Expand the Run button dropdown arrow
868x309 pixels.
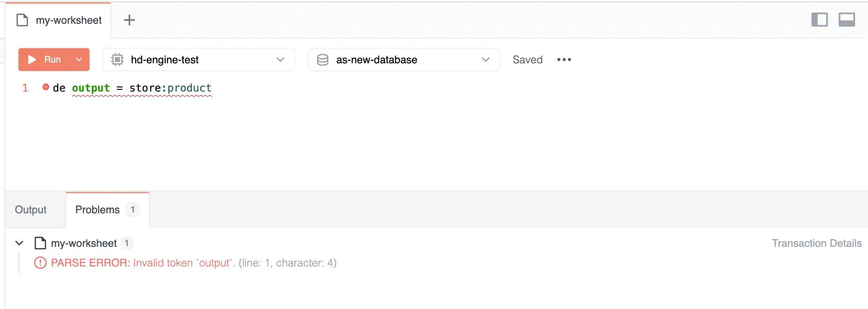pyautogui.click(x=79, y=60)
